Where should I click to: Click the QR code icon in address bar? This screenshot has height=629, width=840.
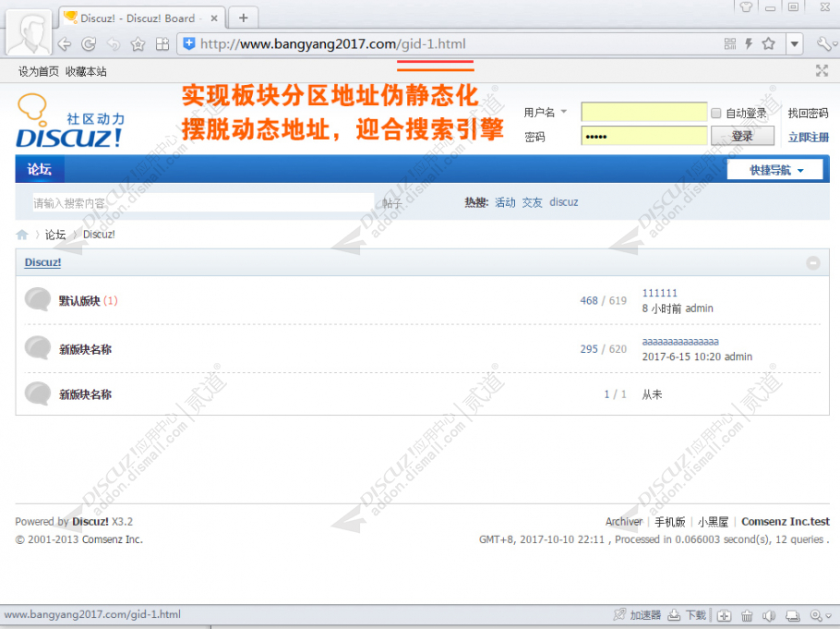coord(729,44)
